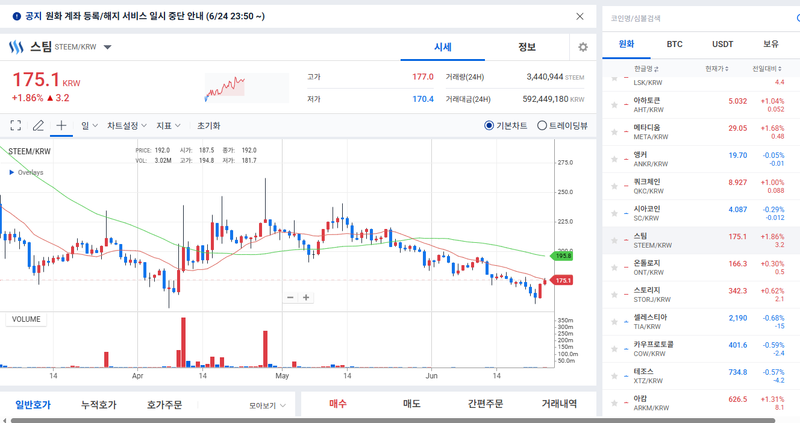Click the Steem logo icon
The image size is (800, 423).
click(16, 47)
